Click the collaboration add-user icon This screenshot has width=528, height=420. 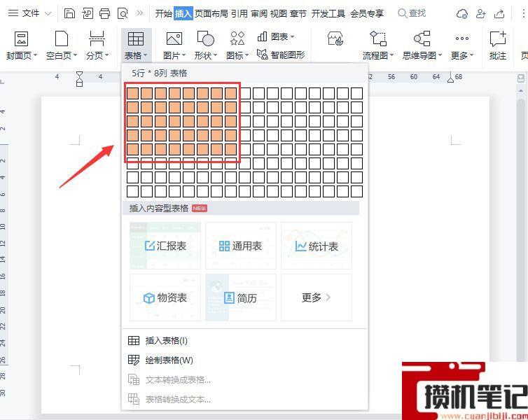point(480,14)
